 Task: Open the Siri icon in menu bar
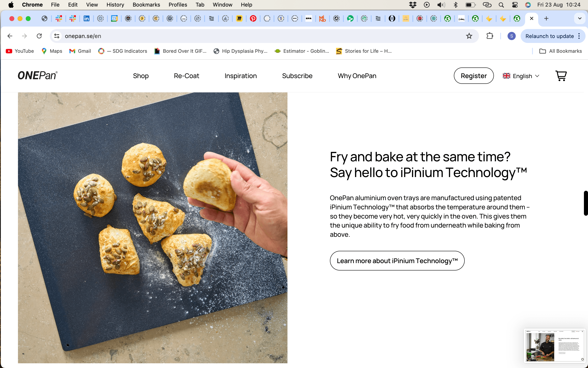(x=528, y=5)
